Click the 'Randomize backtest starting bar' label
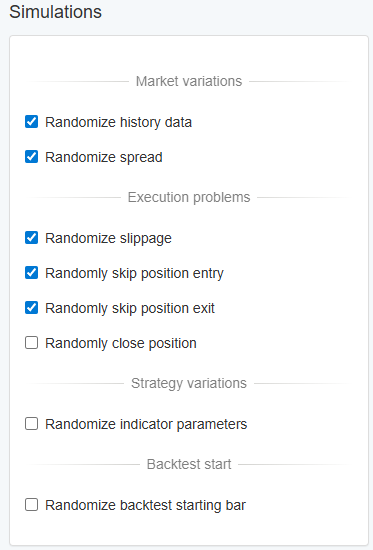373x550 pixels. click(x=146, y=506)
